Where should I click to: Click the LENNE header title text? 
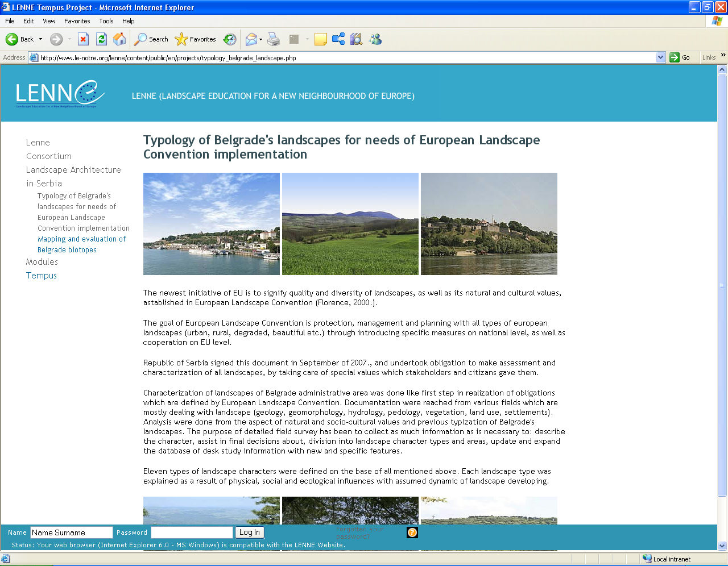pos(273,96)
